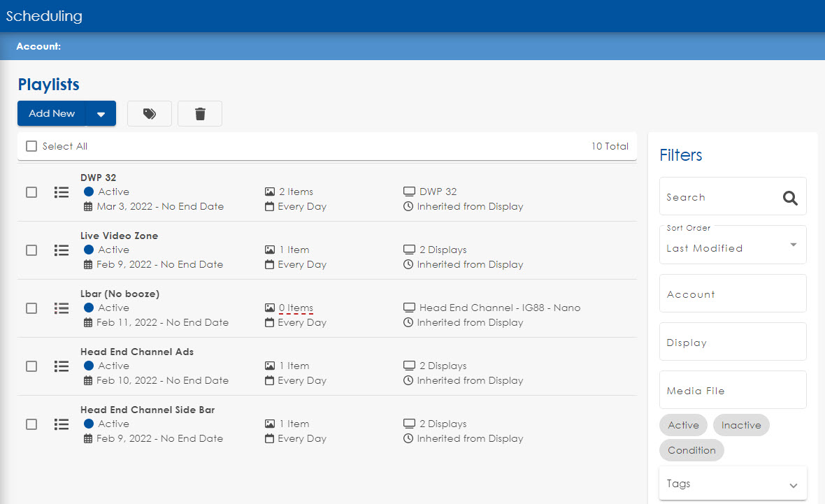Expand the Add New dropdown arrow
Viewport: 825px width, 504px height.
click(101, 113)
